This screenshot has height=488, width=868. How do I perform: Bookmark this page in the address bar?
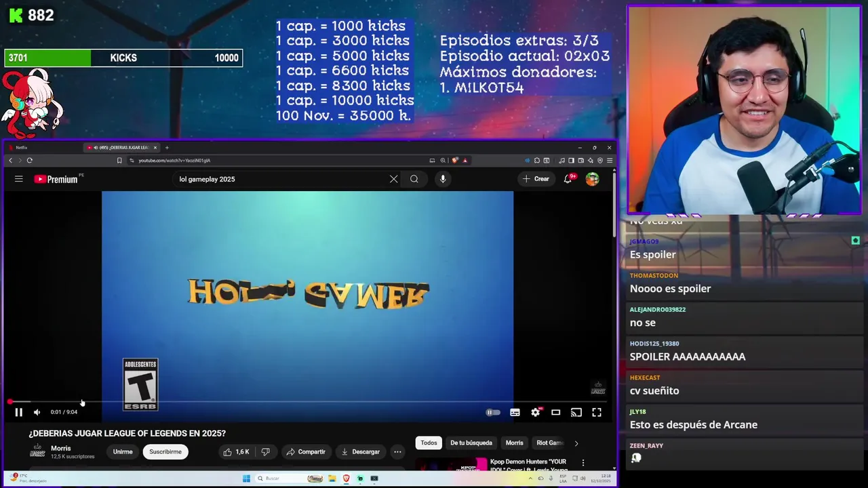coord(119,161)
